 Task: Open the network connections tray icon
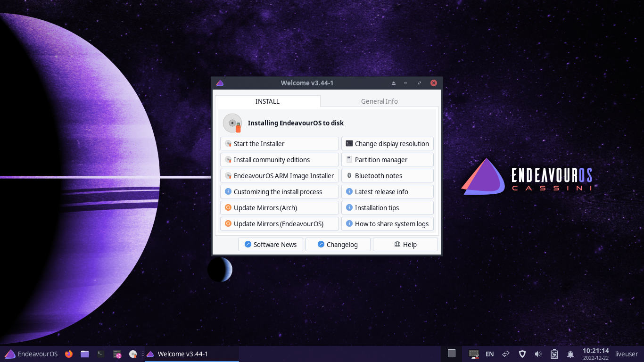pos(506,354)
